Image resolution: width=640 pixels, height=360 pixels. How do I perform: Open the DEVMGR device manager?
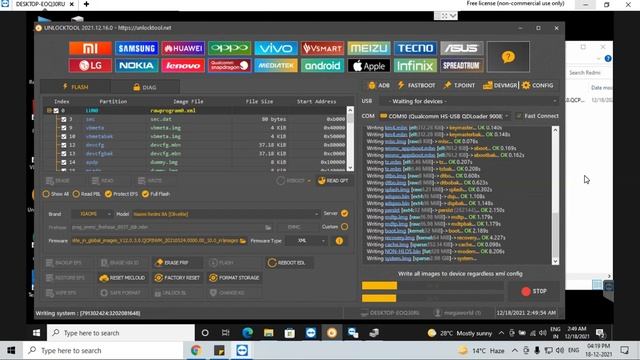(x=500, y=85)
